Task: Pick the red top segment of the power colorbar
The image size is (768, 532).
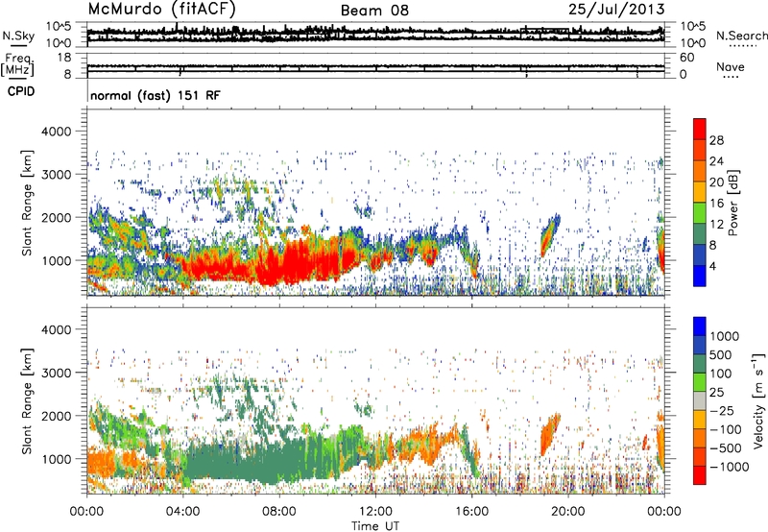Action: pyautogui.click(x=700, y=130)
